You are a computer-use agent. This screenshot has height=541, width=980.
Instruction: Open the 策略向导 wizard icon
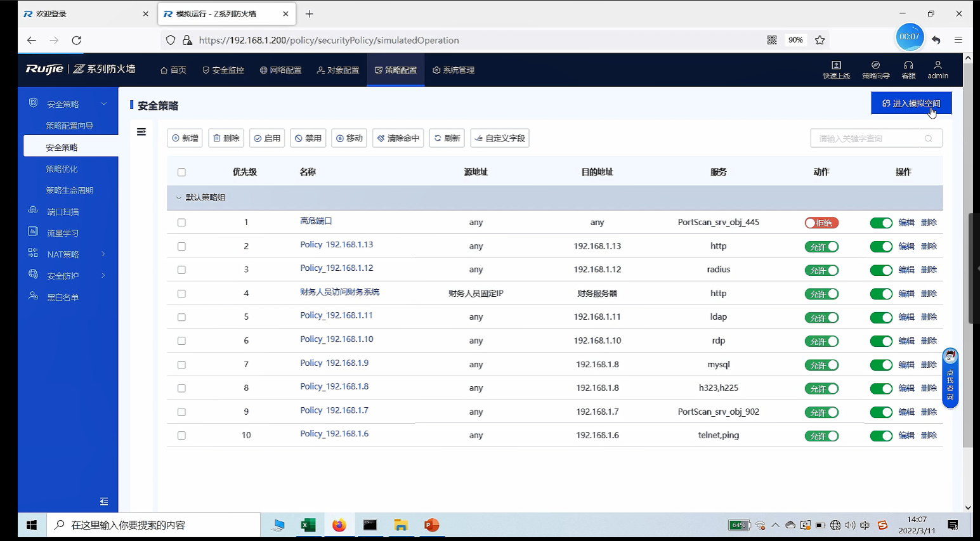(x=875, y=65)
